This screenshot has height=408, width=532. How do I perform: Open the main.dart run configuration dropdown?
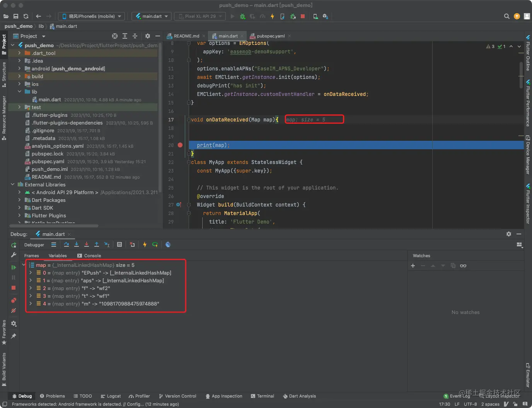click(152, 16)
